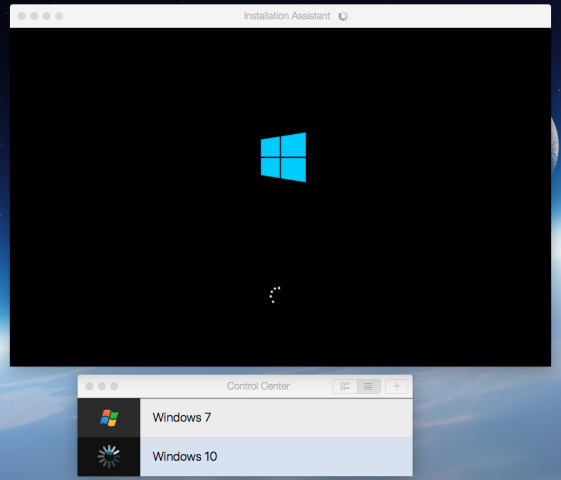
Task: Click the Windows 10 loading spinner thumbnail
Action: pyautogui.click(x=109, y=456)
